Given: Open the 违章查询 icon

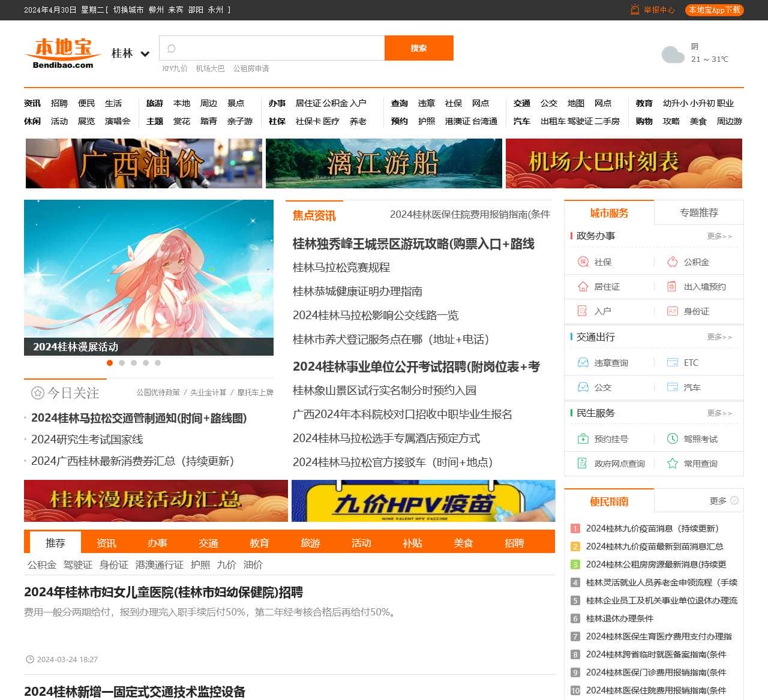Looking at the screenshot, I should pyautogui.click(x=583, y=363).
